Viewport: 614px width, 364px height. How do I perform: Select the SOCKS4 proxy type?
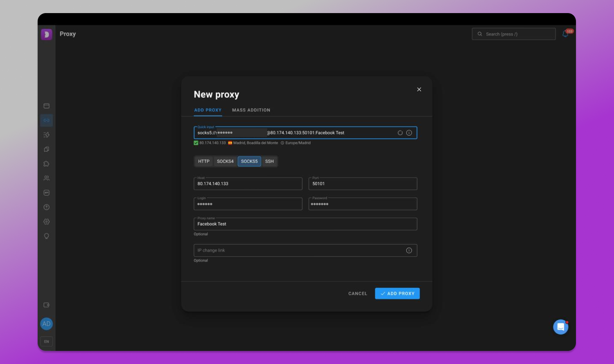pos(225,162)
